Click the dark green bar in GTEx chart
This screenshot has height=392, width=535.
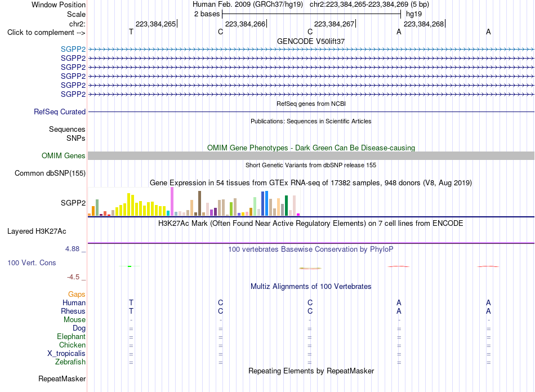(286, 206)
